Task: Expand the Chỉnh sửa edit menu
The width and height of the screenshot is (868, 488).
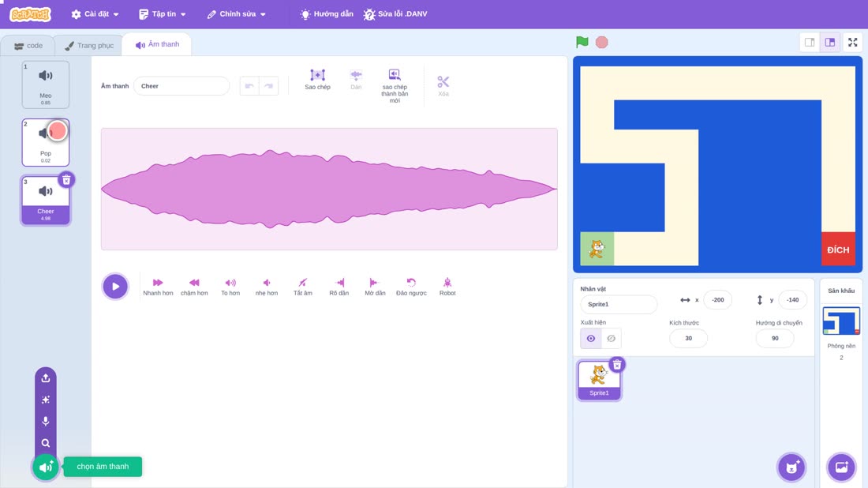Action: pyautogui.click(x=237, y=14)
